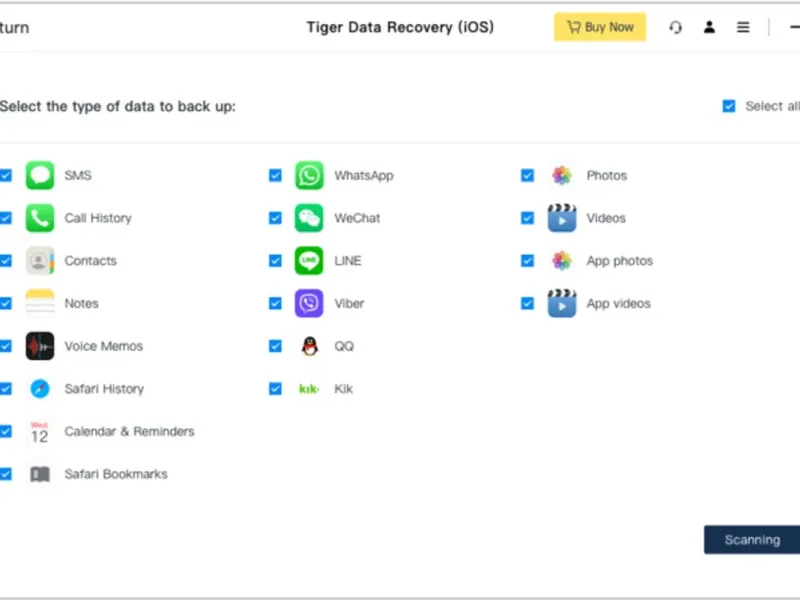Uncheck the QQ checkbox

pos(275,346)
